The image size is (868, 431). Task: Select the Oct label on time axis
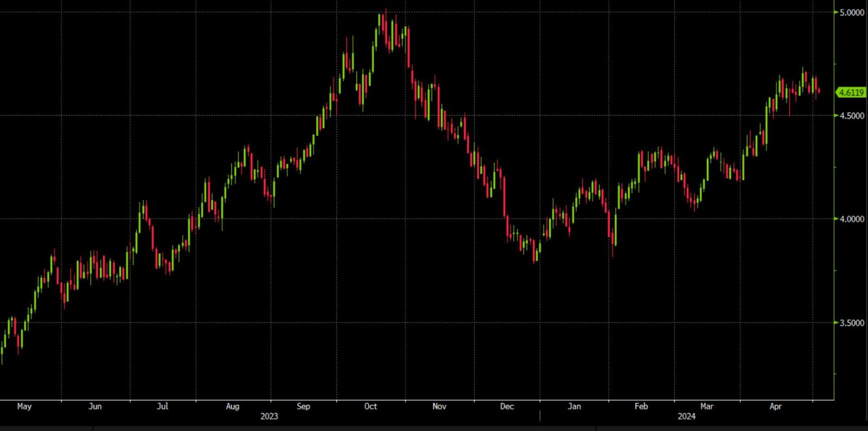pos(371,406)
